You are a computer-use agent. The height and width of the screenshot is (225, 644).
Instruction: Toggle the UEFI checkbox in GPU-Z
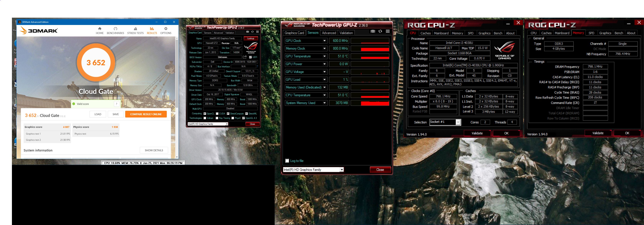click(x=250, y=57)
